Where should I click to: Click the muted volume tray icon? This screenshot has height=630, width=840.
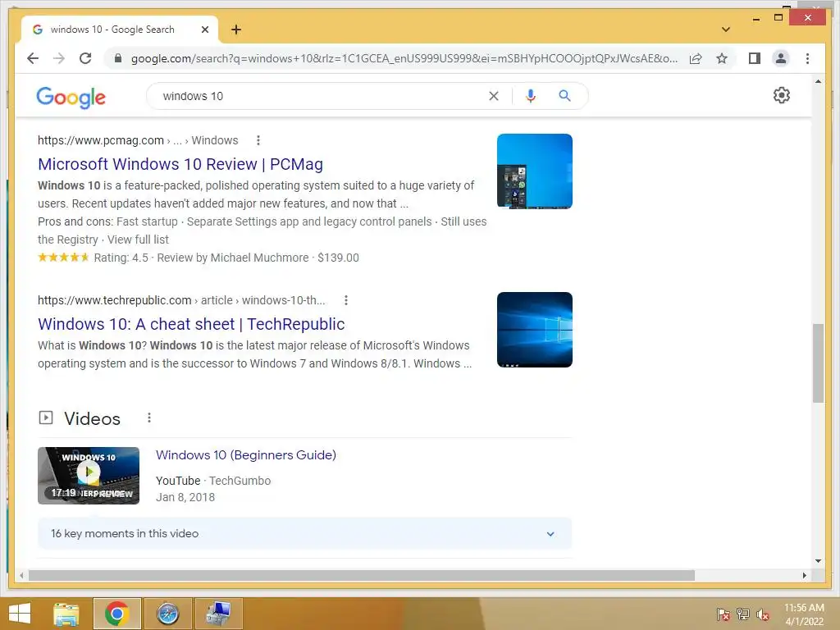pos(763,614)
